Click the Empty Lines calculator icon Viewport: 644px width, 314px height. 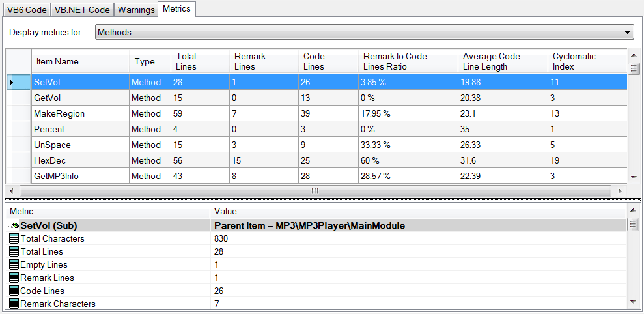click(x=14, y=264)
